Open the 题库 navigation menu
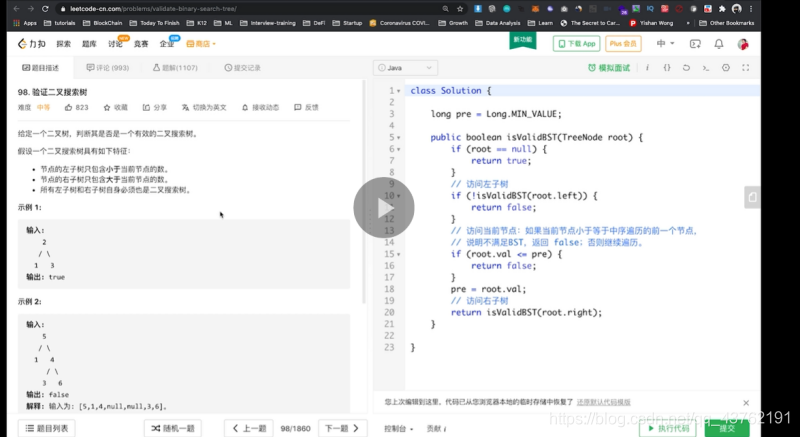 89,44
